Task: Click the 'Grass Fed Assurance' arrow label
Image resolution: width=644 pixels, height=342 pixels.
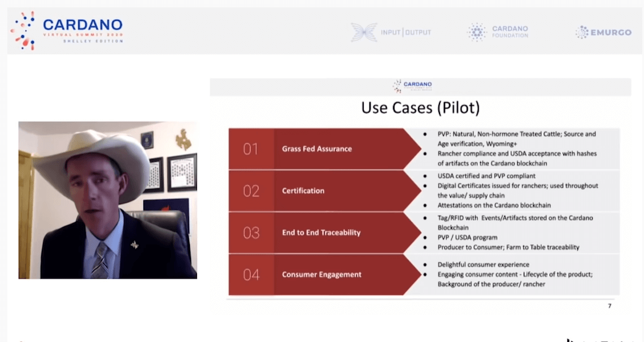Action: click(x=317, y=149)
